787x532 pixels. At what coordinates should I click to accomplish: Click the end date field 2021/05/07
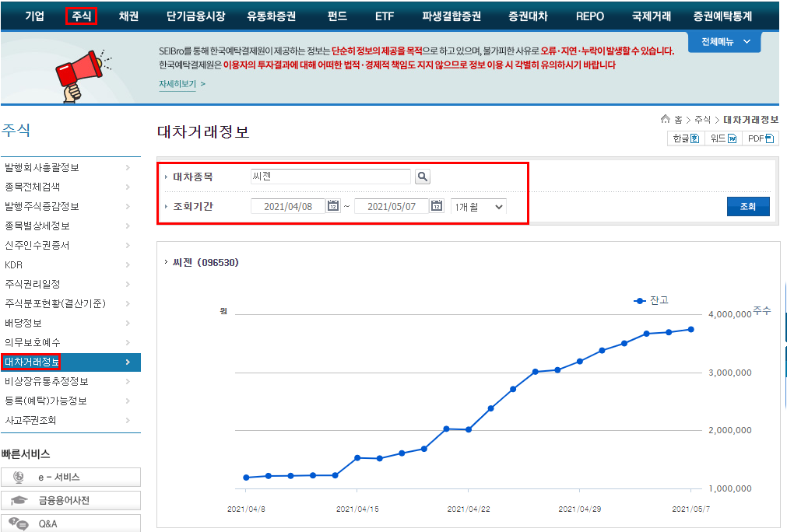(x=392, y=206)
